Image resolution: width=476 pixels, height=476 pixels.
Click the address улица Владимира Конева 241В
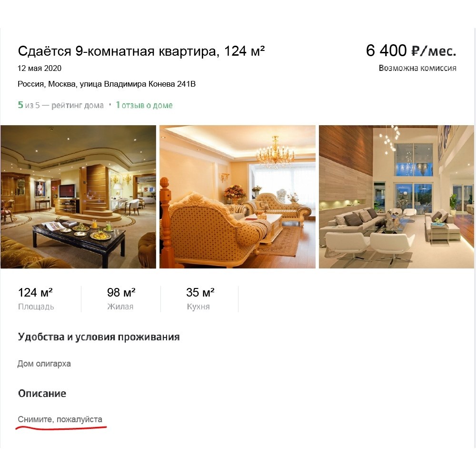pyautogui.click(x=138, y=84)
